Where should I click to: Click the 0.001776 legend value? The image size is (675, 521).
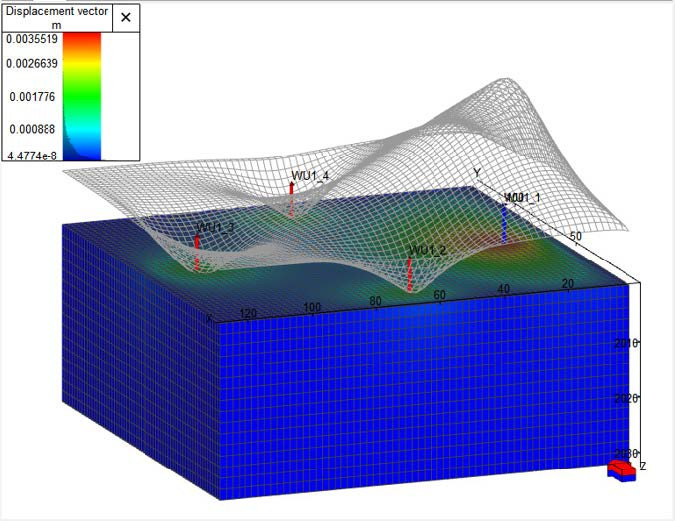[x=35, y=97]
